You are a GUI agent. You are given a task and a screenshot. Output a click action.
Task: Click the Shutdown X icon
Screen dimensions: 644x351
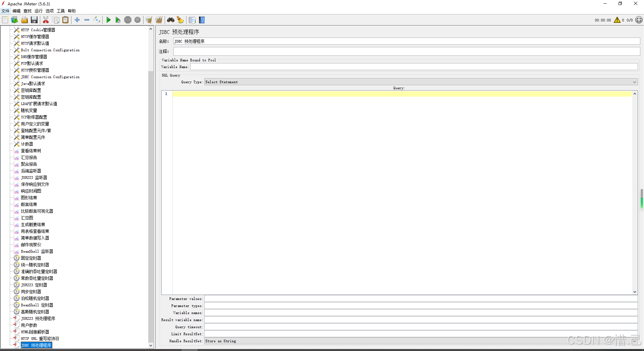coord(138,20)
